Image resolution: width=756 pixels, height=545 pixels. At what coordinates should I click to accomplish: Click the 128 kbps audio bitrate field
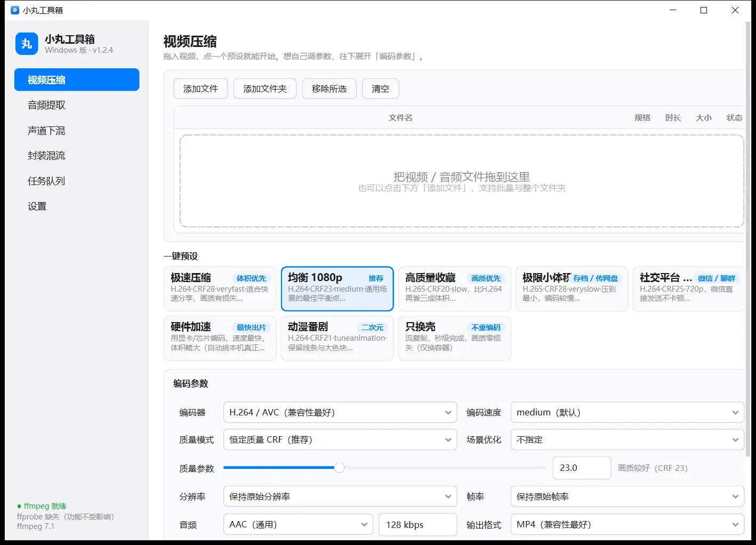(418, 525)
